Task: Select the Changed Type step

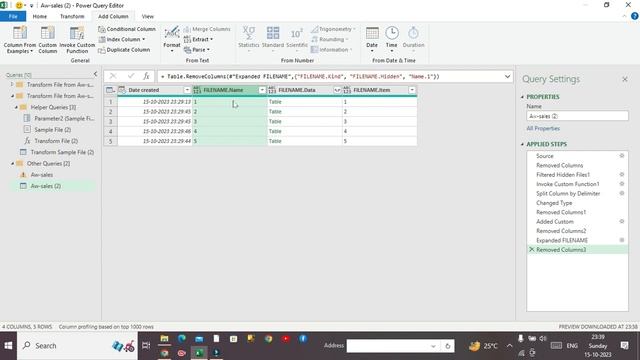Action: click(554, 203)
